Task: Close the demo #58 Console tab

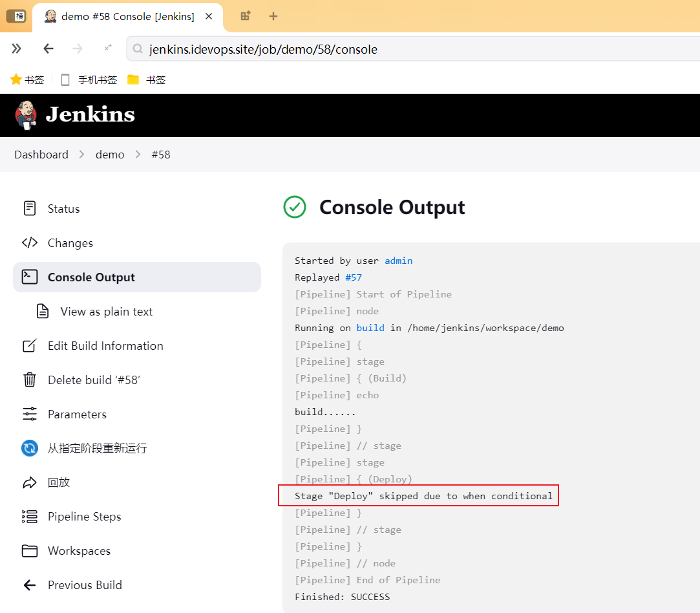Action: (x=209, y=17)
